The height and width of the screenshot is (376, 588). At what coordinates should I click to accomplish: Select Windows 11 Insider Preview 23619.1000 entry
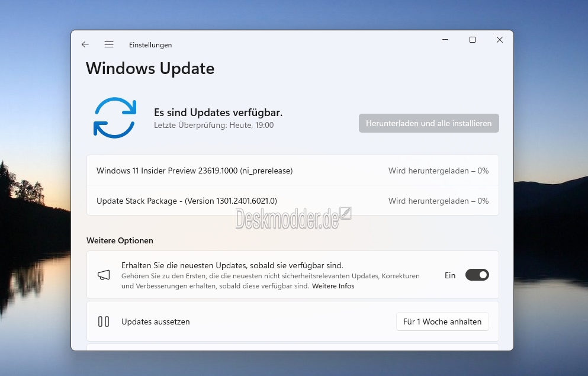(293, 171)
